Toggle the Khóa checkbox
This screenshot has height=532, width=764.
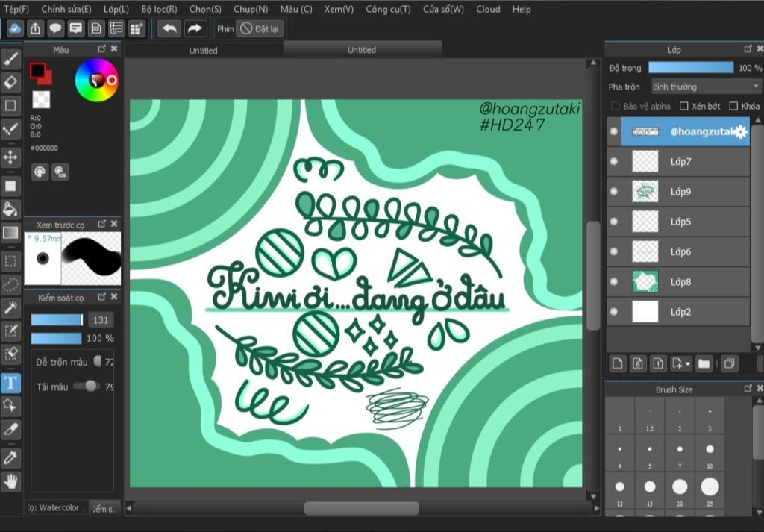tap(733, 106)
